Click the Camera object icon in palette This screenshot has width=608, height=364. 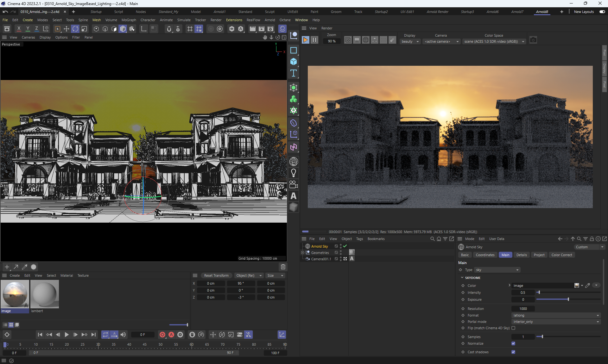click(294, 184)
